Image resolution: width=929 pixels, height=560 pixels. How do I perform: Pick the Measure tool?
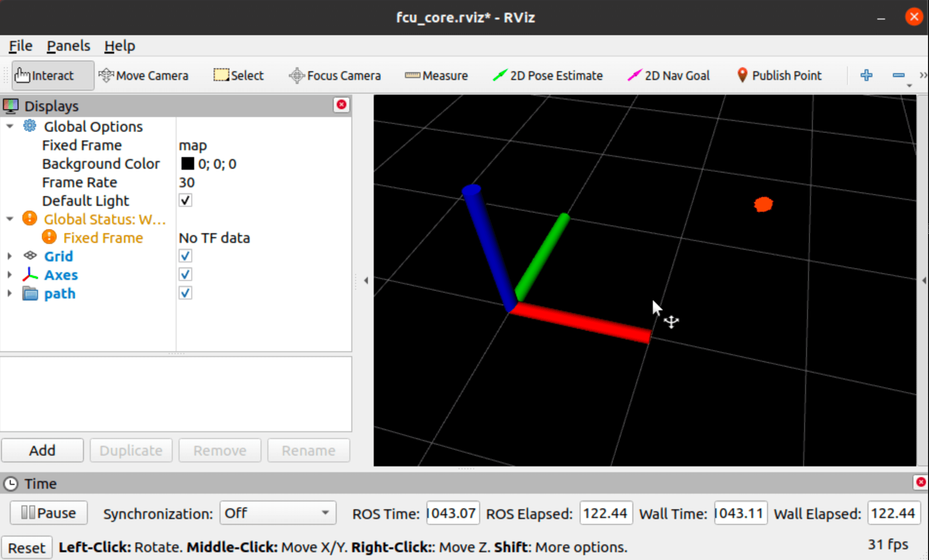click(436, 76)
